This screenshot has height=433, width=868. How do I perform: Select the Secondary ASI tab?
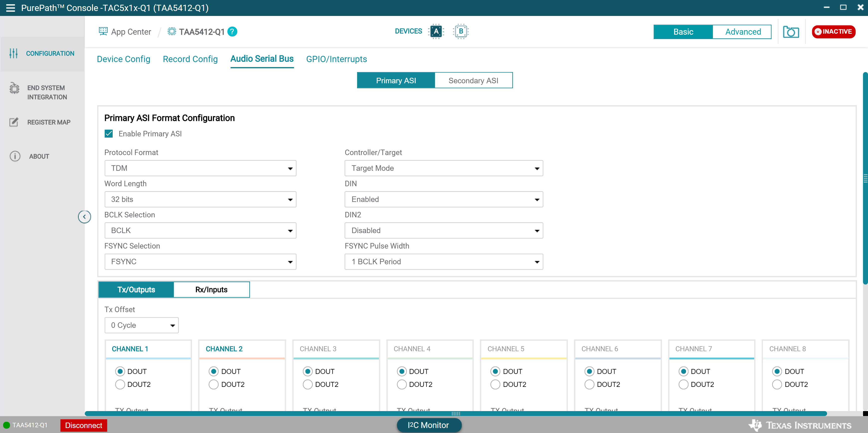coord(473,80)
